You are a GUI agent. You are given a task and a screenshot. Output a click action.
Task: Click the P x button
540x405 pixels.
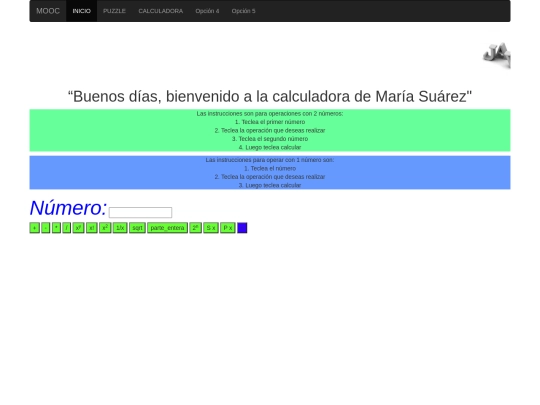228,228
